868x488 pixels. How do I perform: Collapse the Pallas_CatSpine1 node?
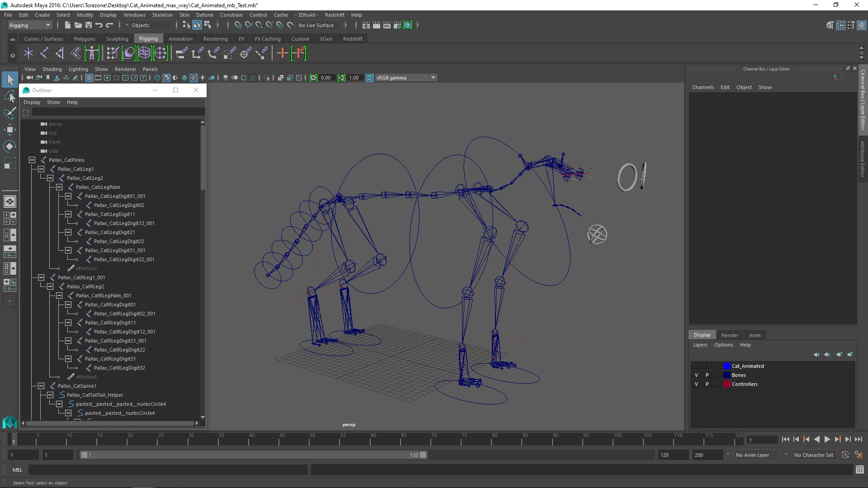41,386
